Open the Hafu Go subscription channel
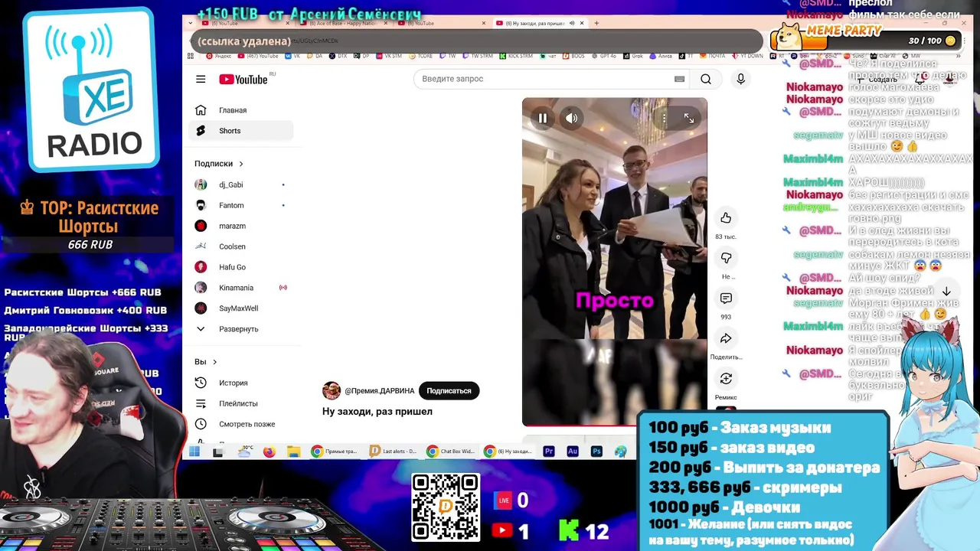 click(241, 267)
